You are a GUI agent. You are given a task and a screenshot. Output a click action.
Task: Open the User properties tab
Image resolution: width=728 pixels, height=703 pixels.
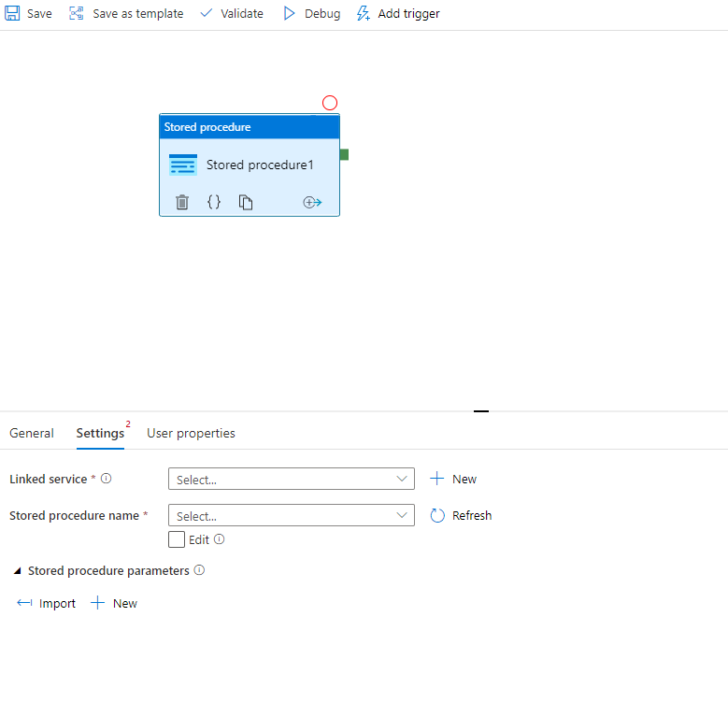[191, 433]
